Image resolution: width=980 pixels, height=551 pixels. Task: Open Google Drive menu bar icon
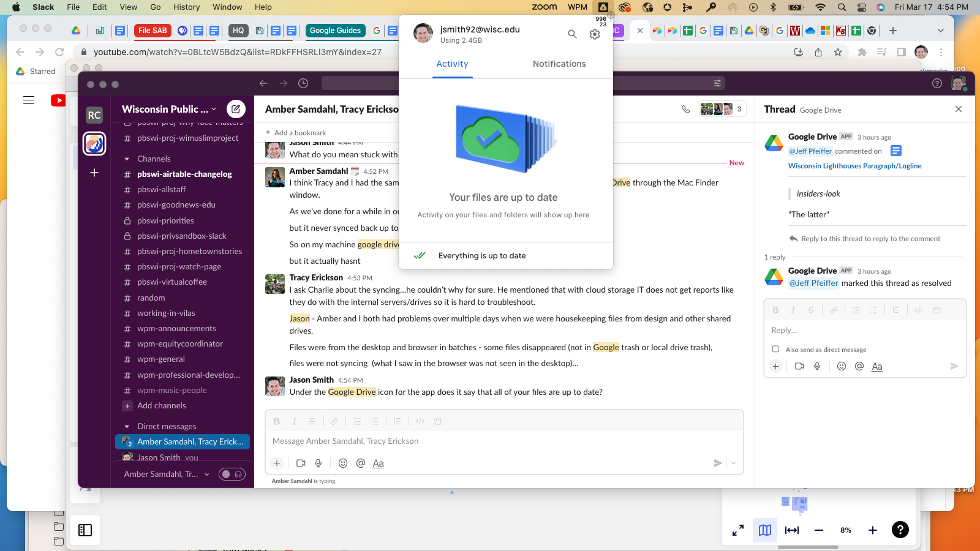click(603, 7)
